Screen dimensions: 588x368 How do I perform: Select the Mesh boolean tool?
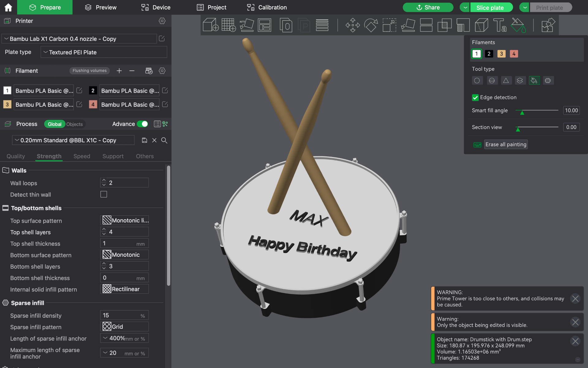(x=444, y=25)
